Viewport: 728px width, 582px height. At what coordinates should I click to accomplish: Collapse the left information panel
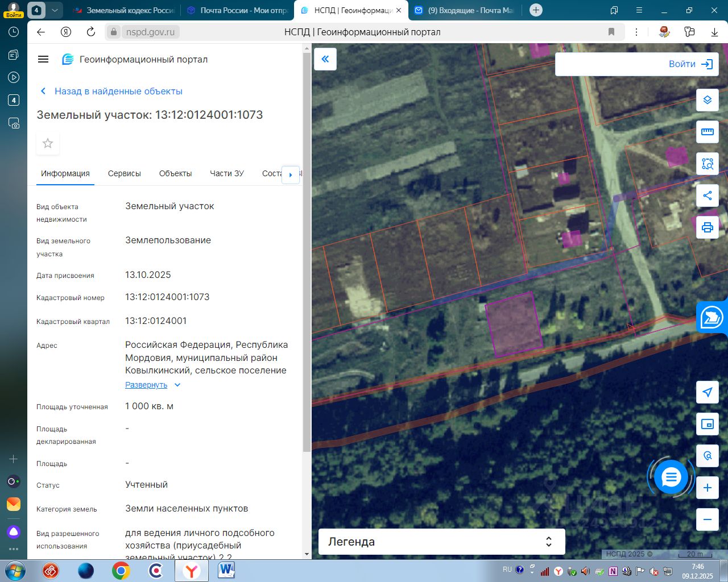pos(325,59)
